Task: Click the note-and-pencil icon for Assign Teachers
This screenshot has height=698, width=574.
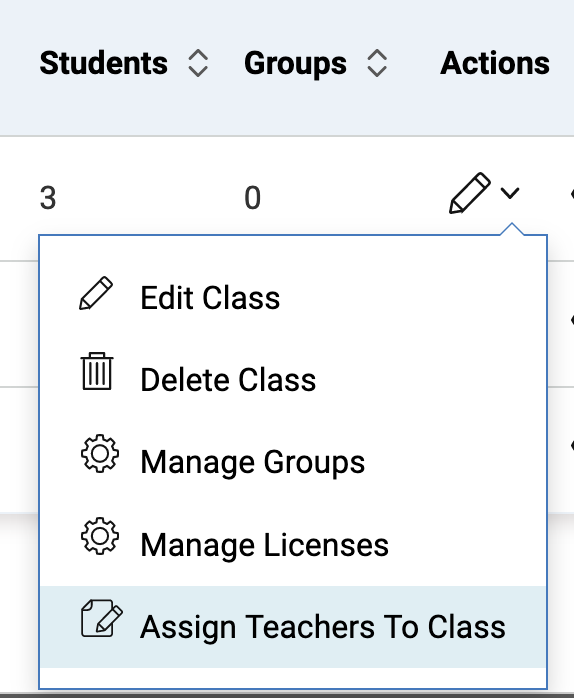Action: point(102,618)
